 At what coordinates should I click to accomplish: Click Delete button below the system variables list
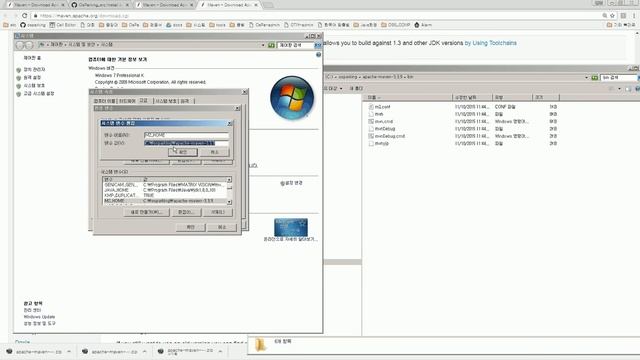[218, 212]
